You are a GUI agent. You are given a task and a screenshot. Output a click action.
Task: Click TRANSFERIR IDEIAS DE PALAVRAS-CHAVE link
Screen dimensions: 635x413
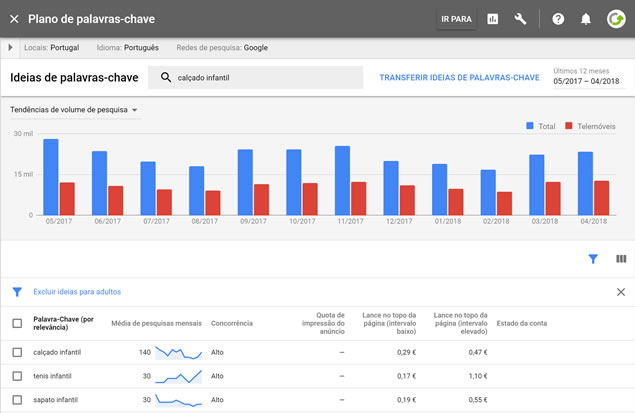[459, 77]
